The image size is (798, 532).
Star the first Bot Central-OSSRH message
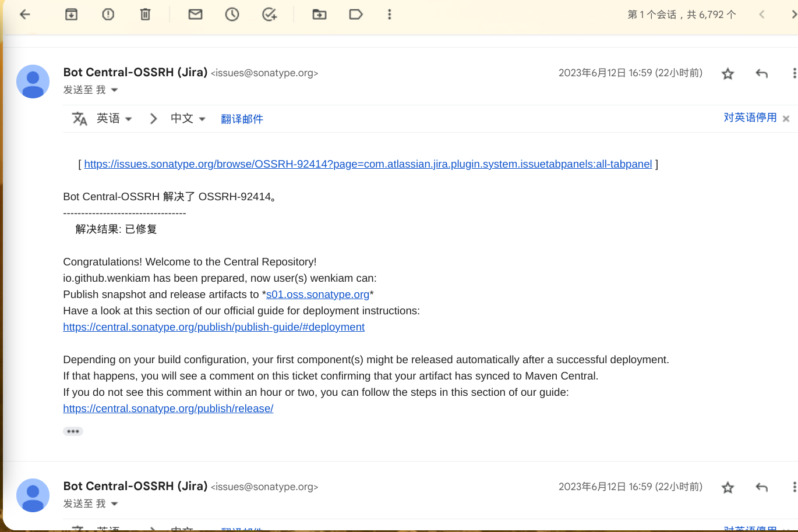728,74
